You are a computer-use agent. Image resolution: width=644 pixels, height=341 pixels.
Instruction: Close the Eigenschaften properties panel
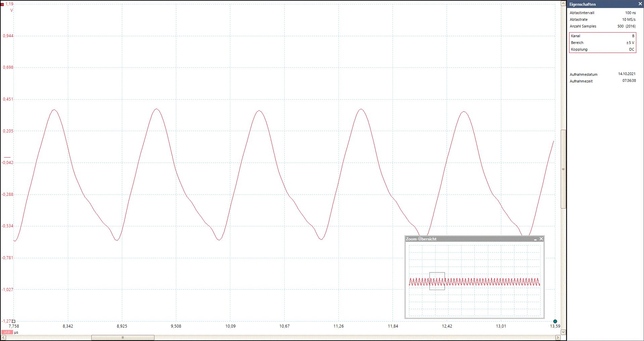pyautogui.click(x=640, y=4)
